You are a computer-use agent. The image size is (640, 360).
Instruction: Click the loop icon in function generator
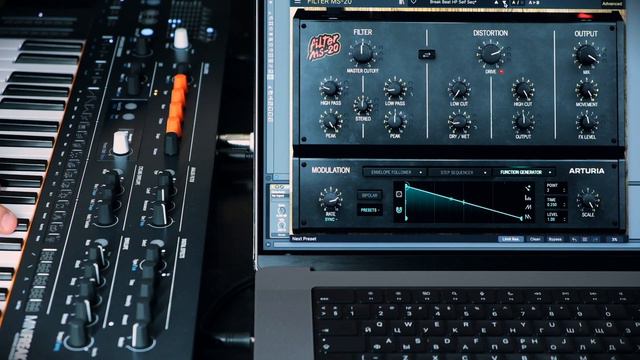pyautogui.click(x=399, y=194)
